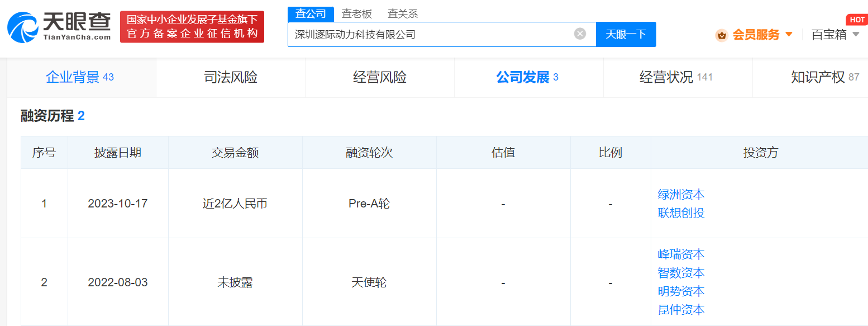Clear the search box with the X icon
868x326 pixels.
coord(580,34)
